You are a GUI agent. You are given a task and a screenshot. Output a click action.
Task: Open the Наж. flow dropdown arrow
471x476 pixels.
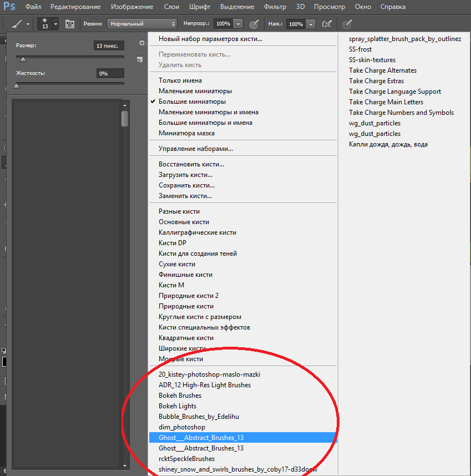click(x=311, y=24)
